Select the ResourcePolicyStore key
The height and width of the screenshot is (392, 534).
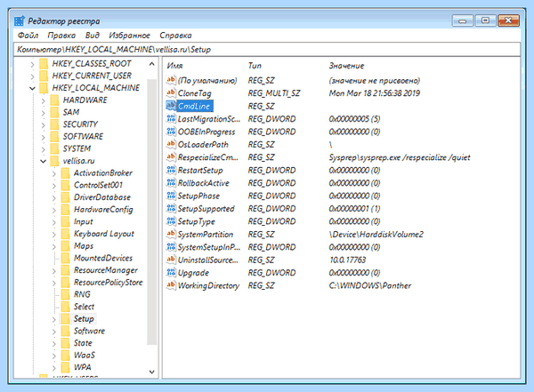point(108,282)
